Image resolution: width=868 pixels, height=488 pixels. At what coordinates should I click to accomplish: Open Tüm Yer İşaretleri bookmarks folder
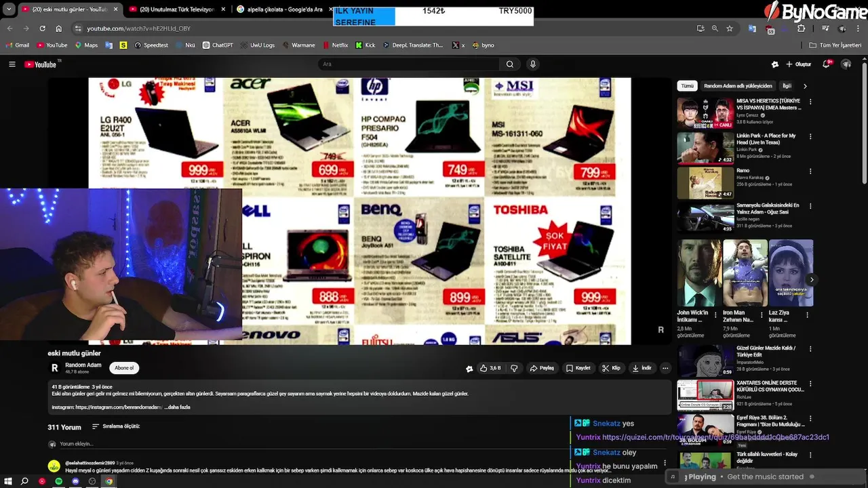[x=835, y=45]
